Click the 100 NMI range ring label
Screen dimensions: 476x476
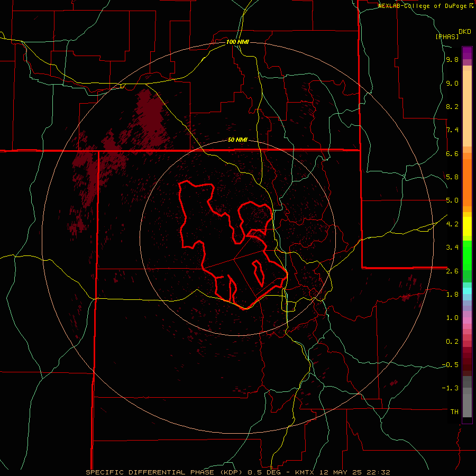(237, 42)
